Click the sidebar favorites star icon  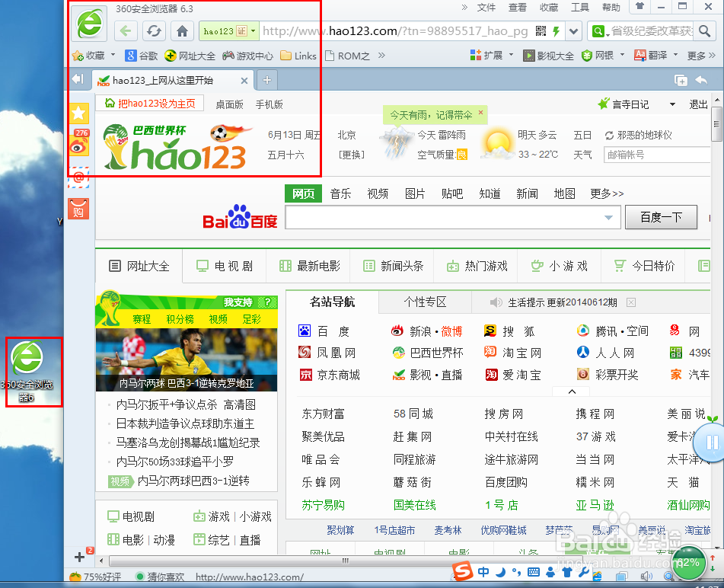79,113
